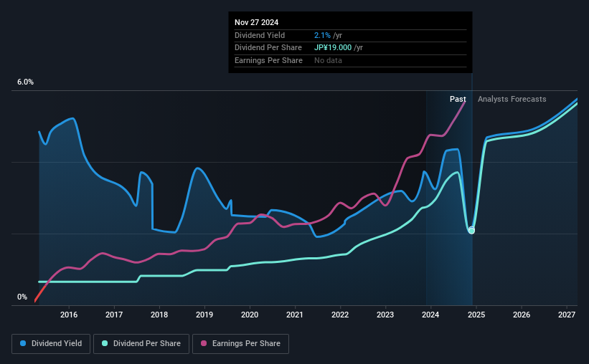Click the Dividend Per Share tooltip row label
The width and height of the screenshot is (589, 364).
268,48
